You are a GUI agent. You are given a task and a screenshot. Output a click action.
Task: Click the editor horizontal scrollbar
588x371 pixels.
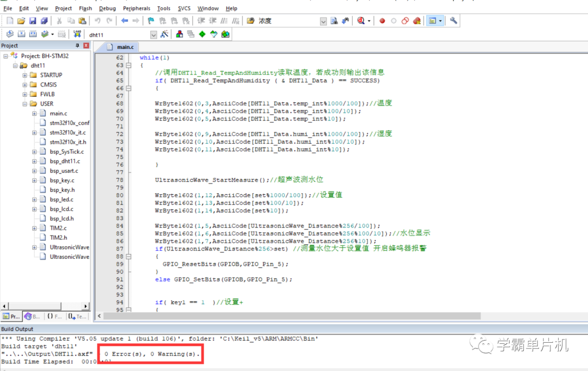click(292, 316)
